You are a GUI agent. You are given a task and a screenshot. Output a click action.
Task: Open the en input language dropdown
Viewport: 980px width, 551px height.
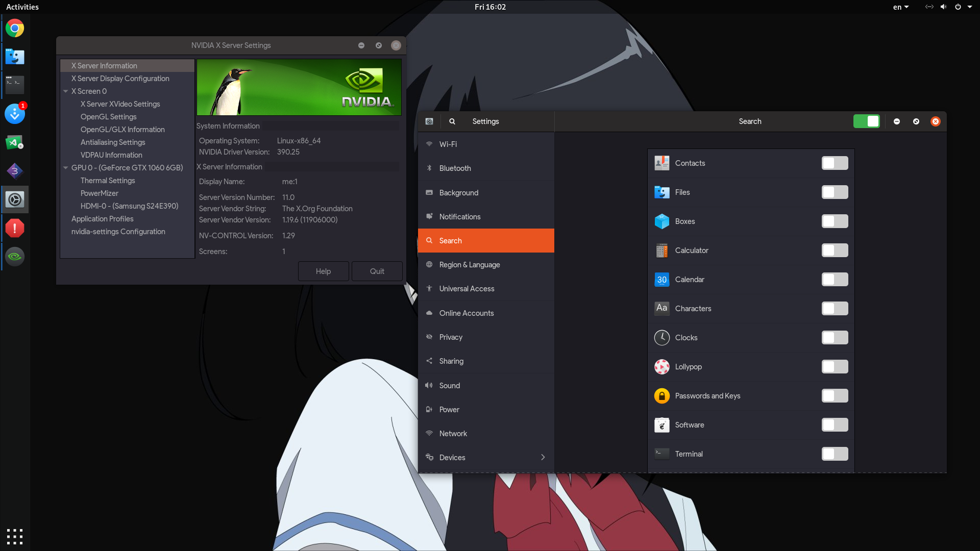pos(900,7)
